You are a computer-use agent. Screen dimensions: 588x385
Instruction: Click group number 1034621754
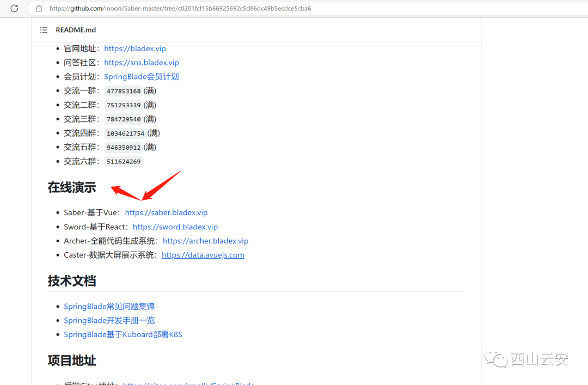126,133
